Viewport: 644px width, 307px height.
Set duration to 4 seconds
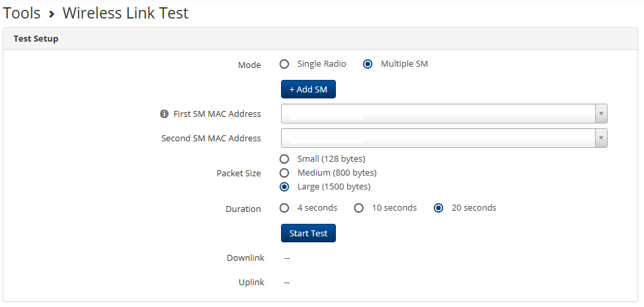[284, 208]
